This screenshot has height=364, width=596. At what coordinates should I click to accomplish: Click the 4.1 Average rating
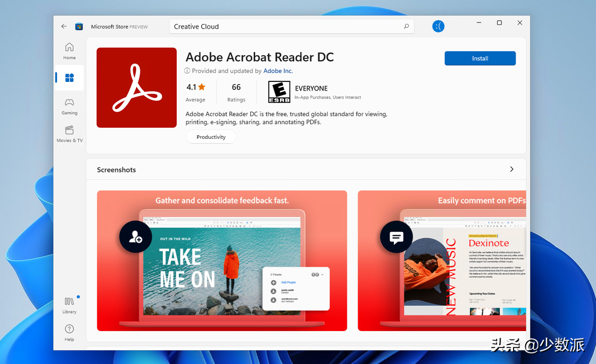[195, 93]
